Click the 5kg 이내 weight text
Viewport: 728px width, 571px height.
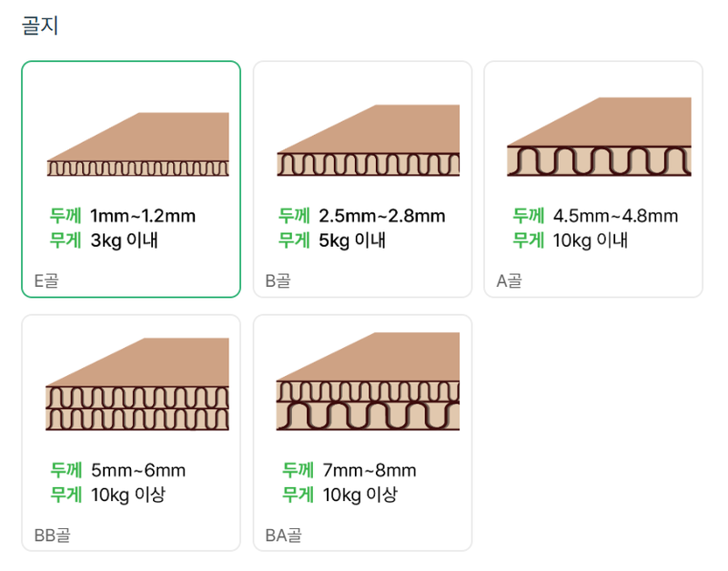pos(352,240)
